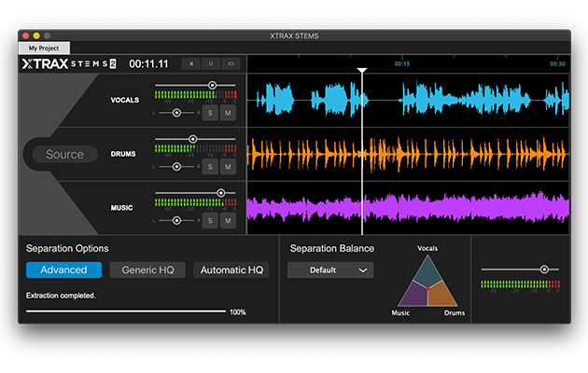Click the return-to-start transport button
The width and height of the screenshot is (588, 373).
coord(192,64)
